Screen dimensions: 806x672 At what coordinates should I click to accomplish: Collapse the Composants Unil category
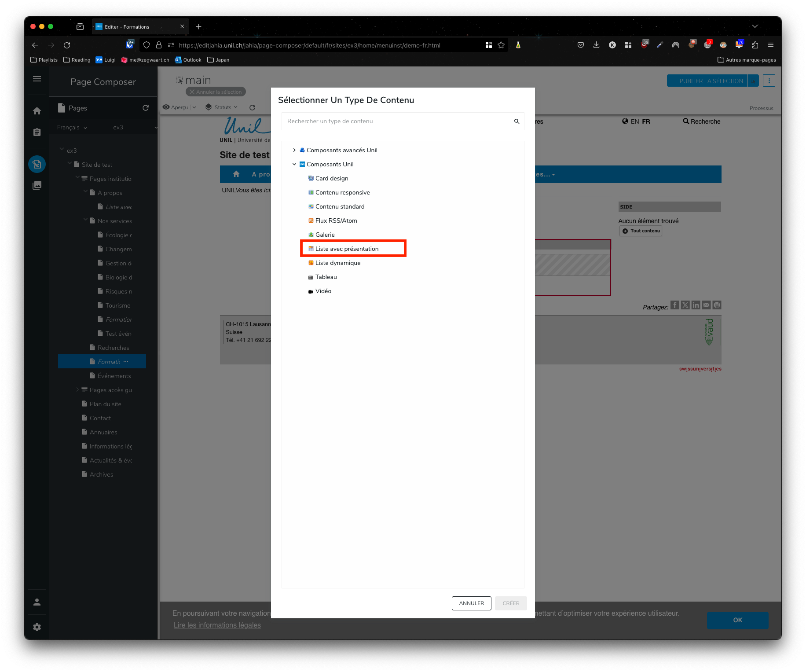(x=294, y=164)
